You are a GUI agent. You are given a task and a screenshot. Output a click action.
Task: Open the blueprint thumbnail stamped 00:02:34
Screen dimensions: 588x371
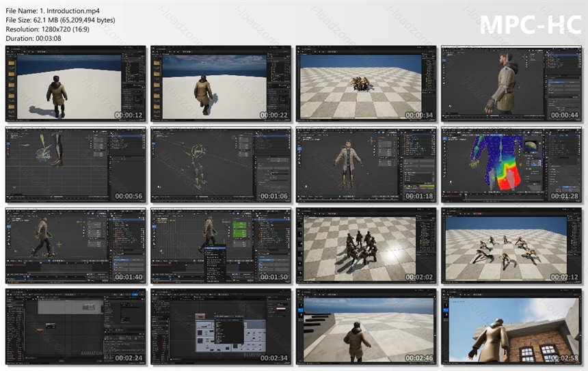pos(221,327)
